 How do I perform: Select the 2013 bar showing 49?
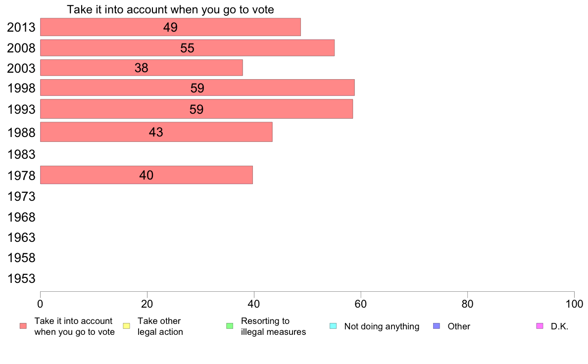coord(170,27)
